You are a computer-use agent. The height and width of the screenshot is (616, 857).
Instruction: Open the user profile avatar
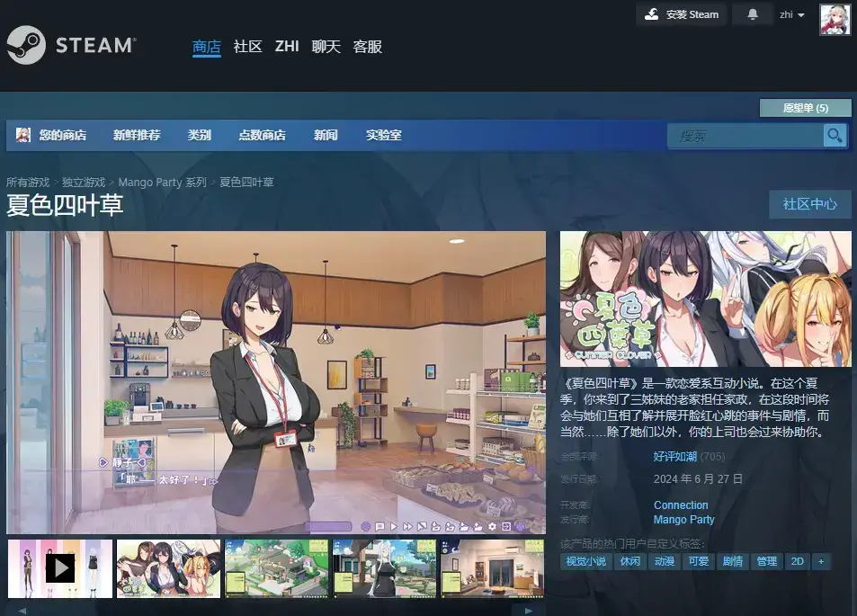[835, 20]
